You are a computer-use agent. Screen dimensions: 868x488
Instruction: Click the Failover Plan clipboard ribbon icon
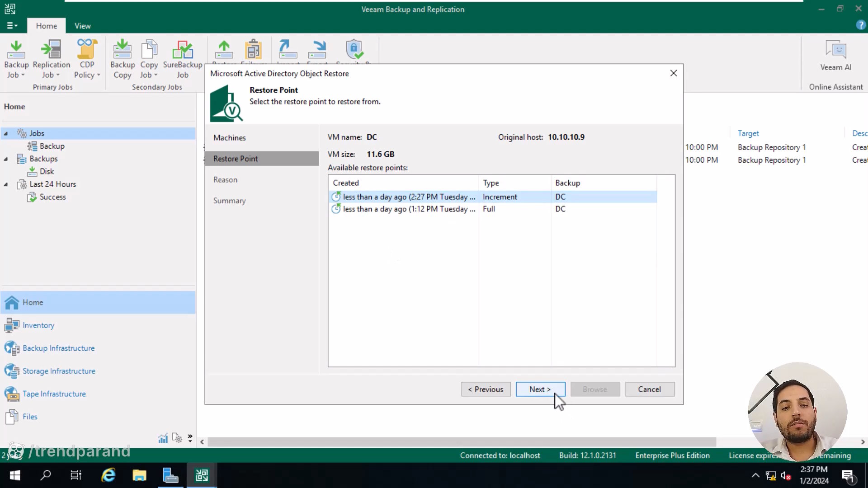(254, 50)
